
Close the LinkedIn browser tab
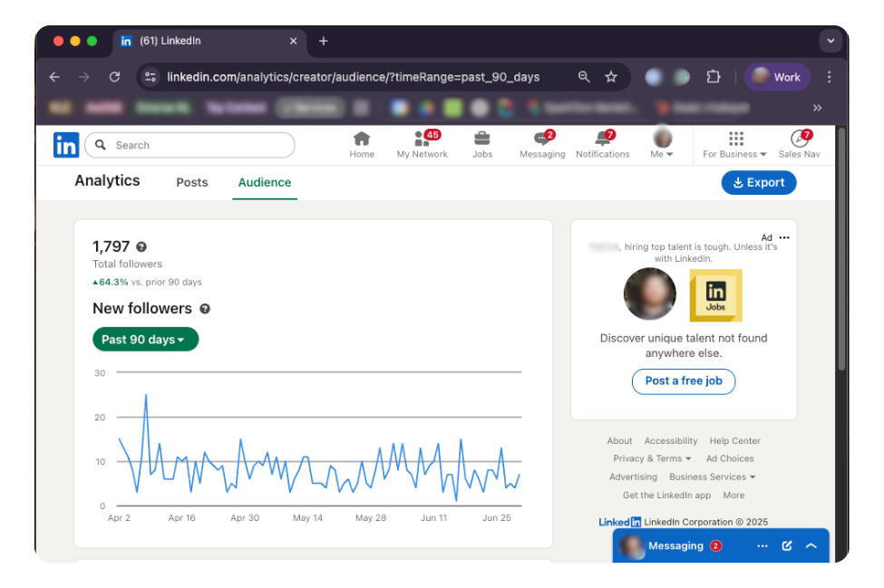(293, 41)
